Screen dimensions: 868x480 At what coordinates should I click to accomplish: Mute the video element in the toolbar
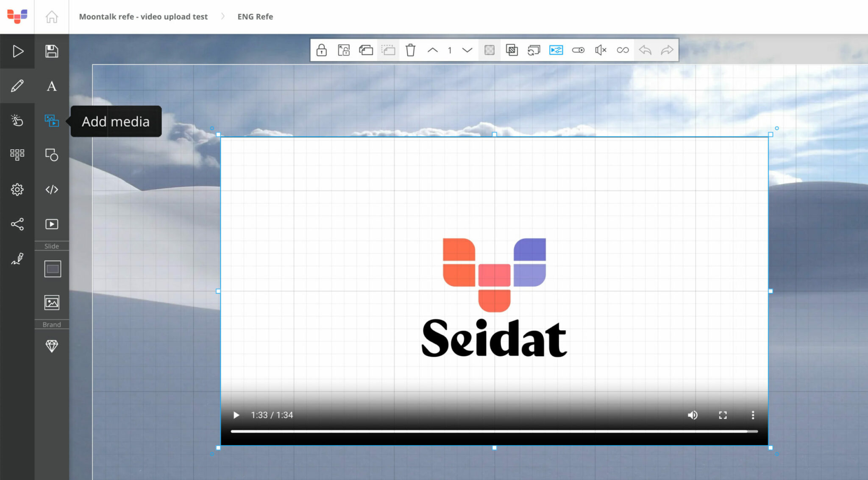pos(601,50)
